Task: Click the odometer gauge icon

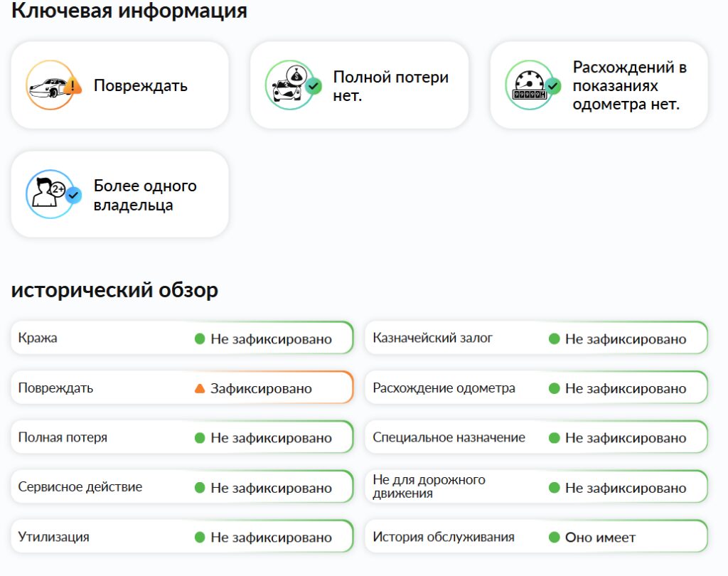Action: click(532, 85)
